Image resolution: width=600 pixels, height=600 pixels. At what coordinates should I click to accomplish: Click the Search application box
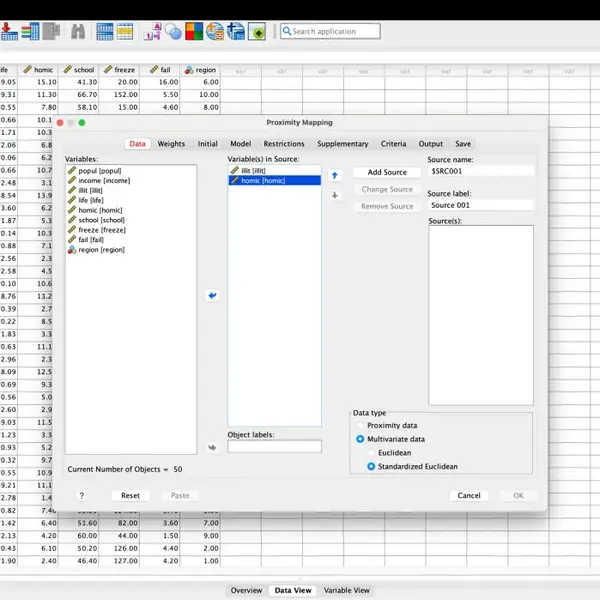click(x=331, y=31)
